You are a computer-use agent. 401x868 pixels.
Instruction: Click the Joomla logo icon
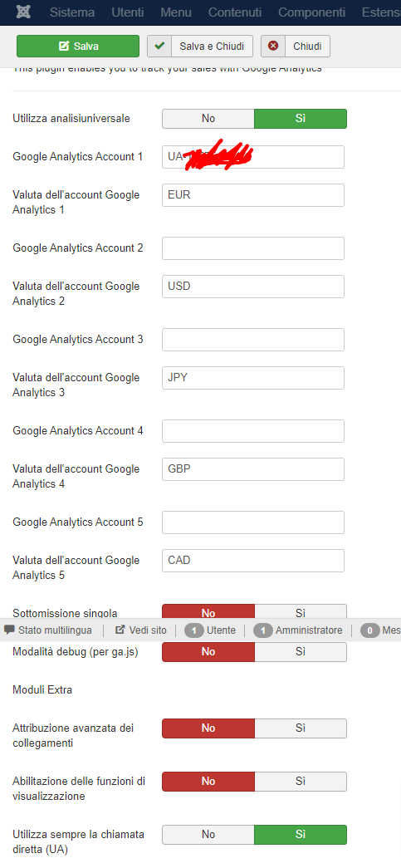coord(23,12)
